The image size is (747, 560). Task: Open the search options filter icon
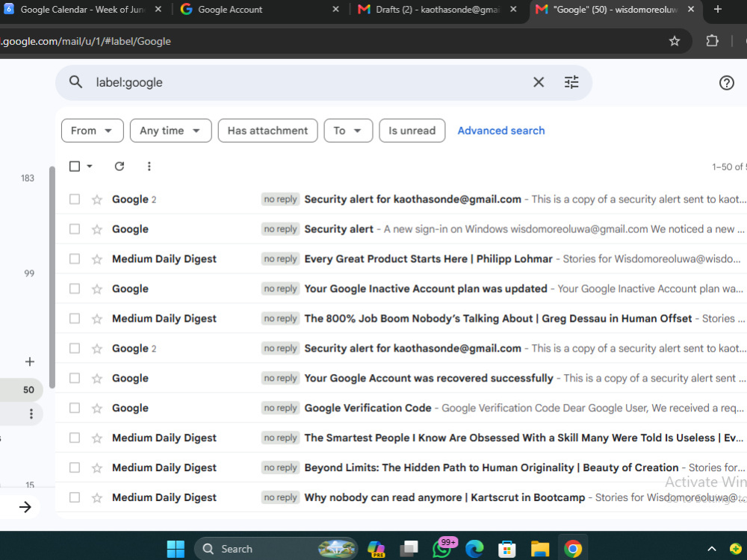[x=571, y=82]
